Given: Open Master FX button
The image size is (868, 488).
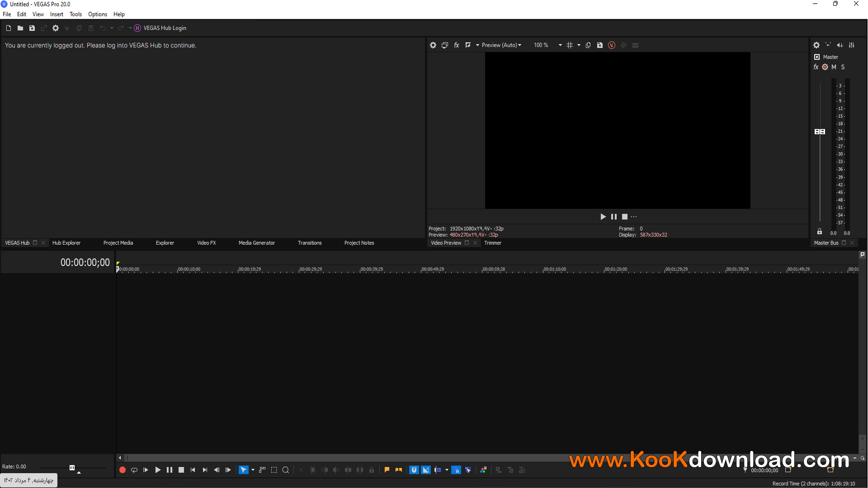Looking at the screenshot, I should [816, 67].
